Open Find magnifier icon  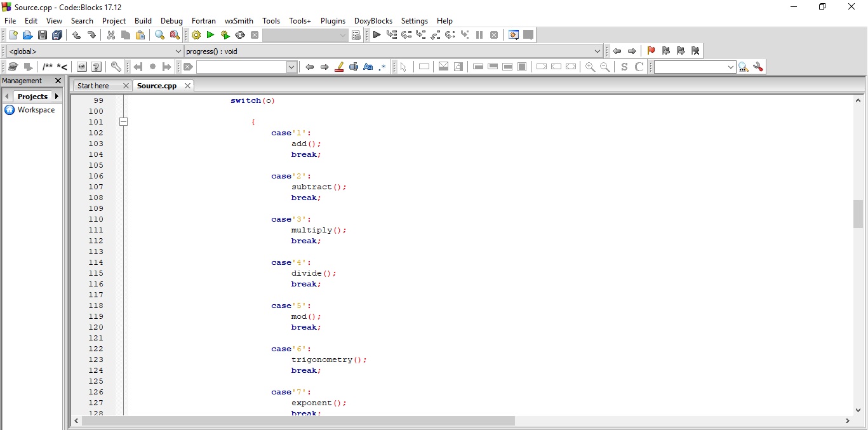click(x=160, y=35)
